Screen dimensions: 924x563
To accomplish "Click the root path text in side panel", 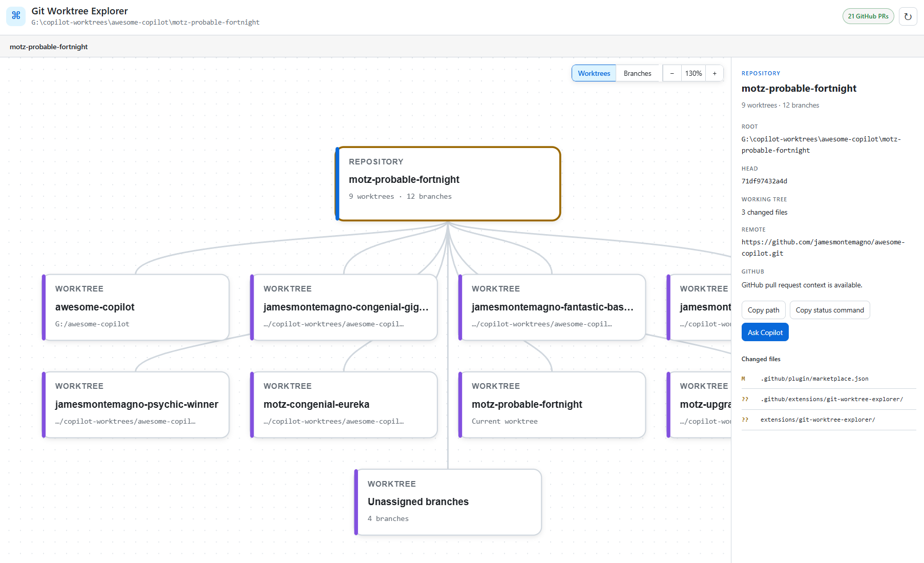I will pos(821,144).
